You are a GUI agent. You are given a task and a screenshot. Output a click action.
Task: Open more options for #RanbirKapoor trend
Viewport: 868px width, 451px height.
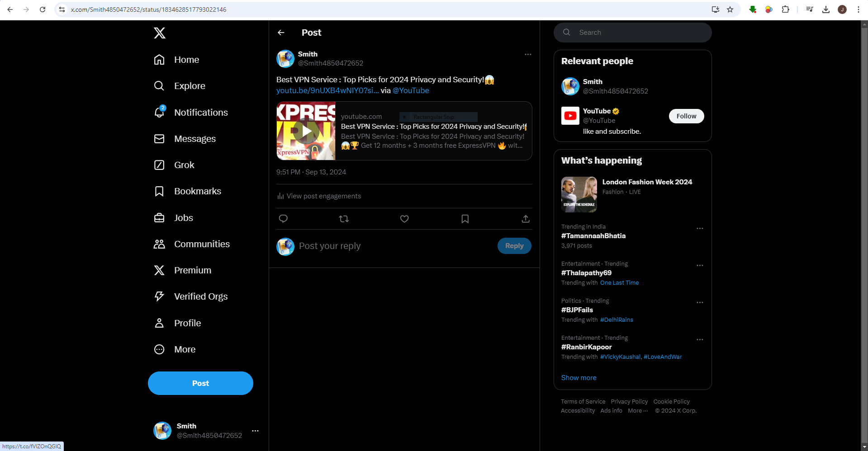(700, 340)
